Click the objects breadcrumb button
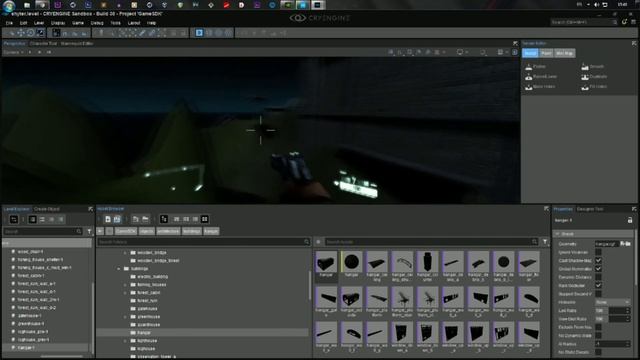The height and width of the screenshot is (360, 640). pyautogui.click(x=147, y=231)
